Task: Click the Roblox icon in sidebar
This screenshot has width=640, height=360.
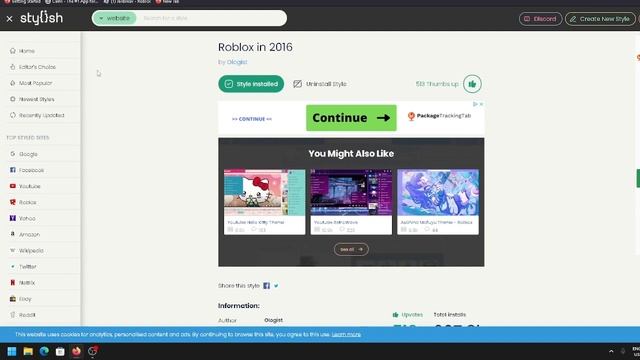Action: [x=13, y=202]
